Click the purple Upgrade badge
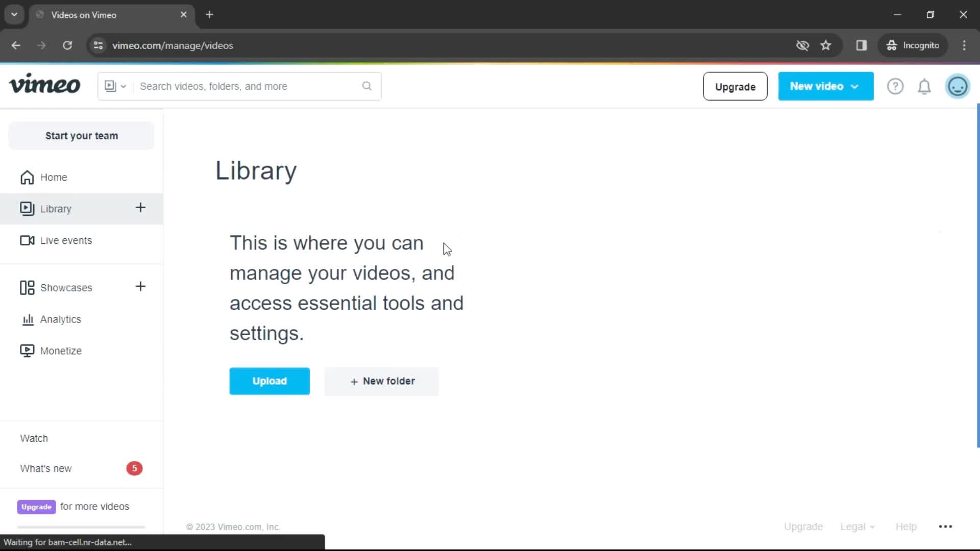The width and height of the screenshot is (980, 551). 36,507
